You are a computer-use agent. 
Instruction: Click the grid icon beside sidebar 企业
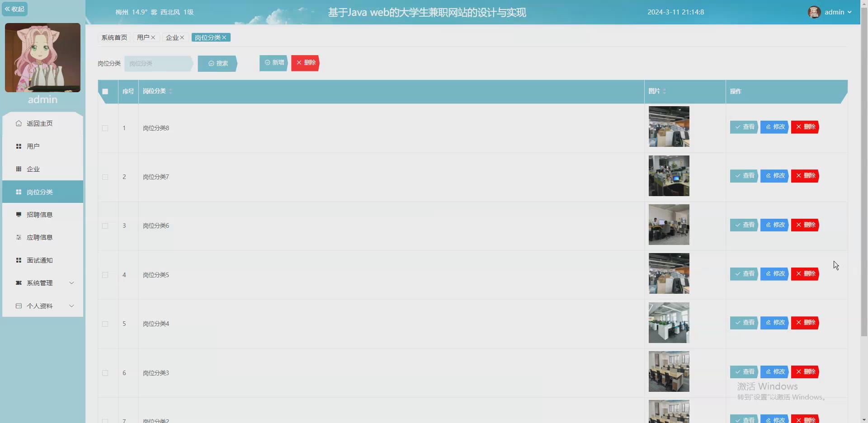click(19, 169)
